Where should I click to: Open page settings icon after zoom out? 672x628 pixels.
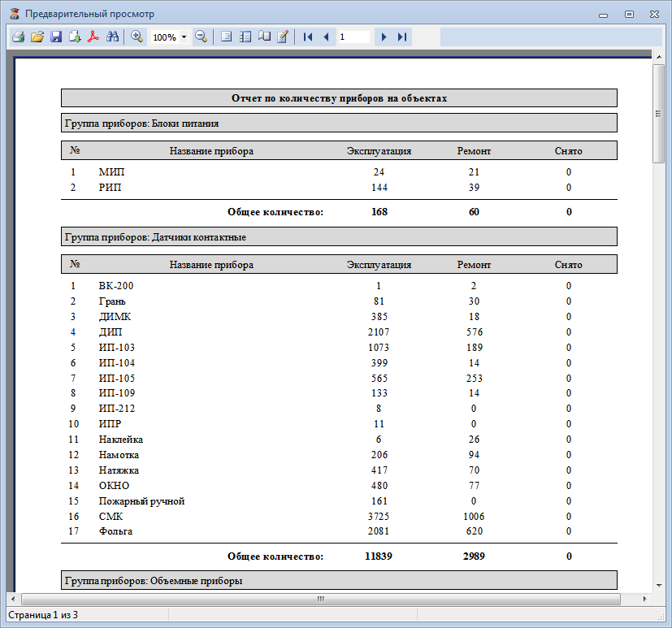tap(226, 37)
